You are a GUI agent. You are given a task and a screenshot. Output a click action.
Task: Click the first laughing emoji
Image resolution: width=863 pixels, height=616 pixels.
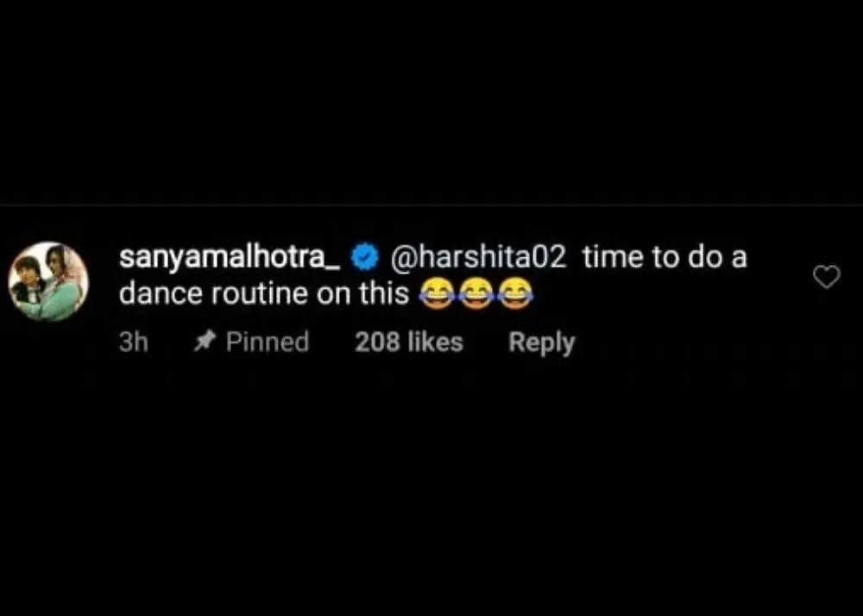pos(437,293)
